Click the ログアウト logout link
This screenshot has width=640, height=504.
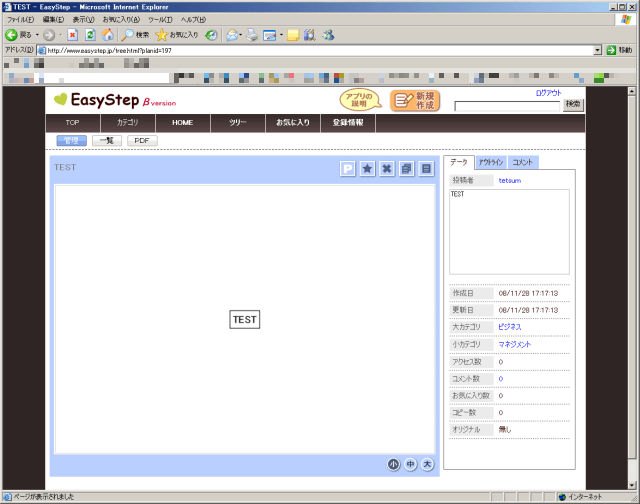(548, 92)
